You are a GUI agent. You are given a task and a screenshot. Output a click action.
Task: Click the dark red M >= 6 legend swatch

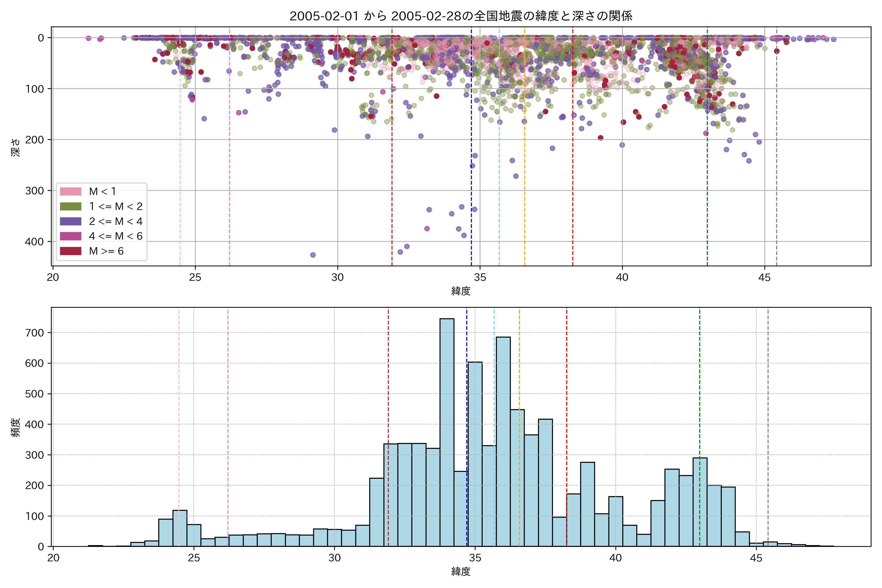71,251
